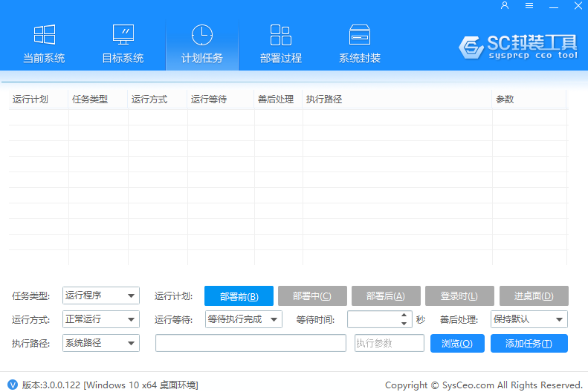Viewport: 588px width, 392px height.
Task: Increase 等待时间 with the spinner up arrow
Action: pyautogui.click(x=404, y=316)
